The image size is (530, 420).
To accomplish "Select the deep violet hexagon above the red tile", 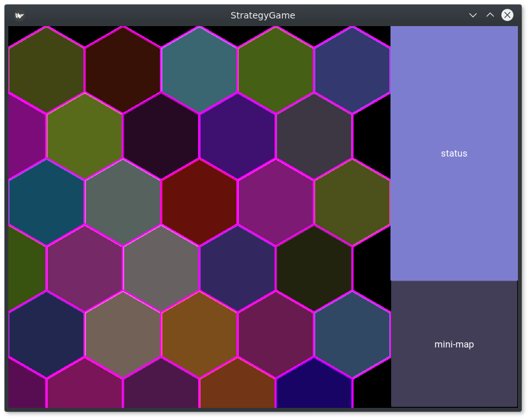I will coord(238,136).
